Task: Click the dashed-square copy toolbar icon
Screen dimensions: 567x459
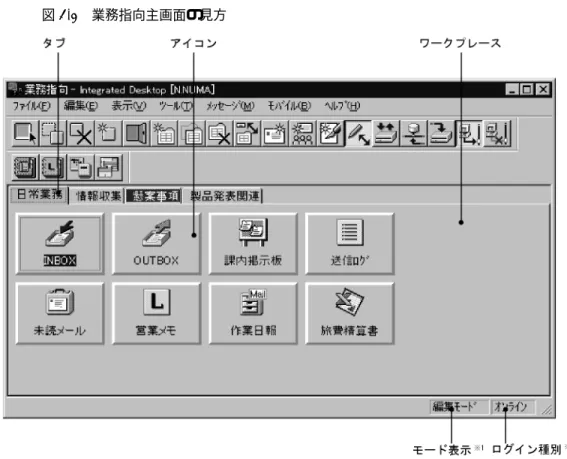Action: point(53,133)
